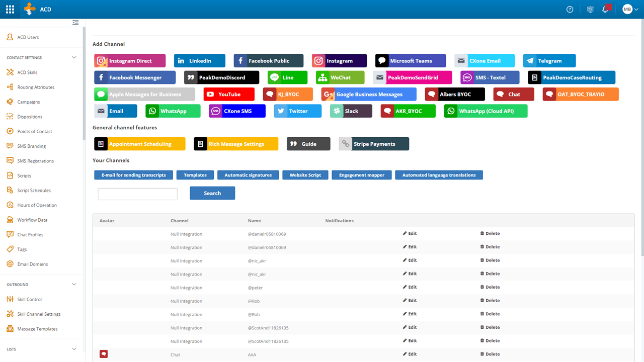Open the notifications bell icon
Image resolution: width=644 pixels, height=362 pixels.
coord(605,9)
